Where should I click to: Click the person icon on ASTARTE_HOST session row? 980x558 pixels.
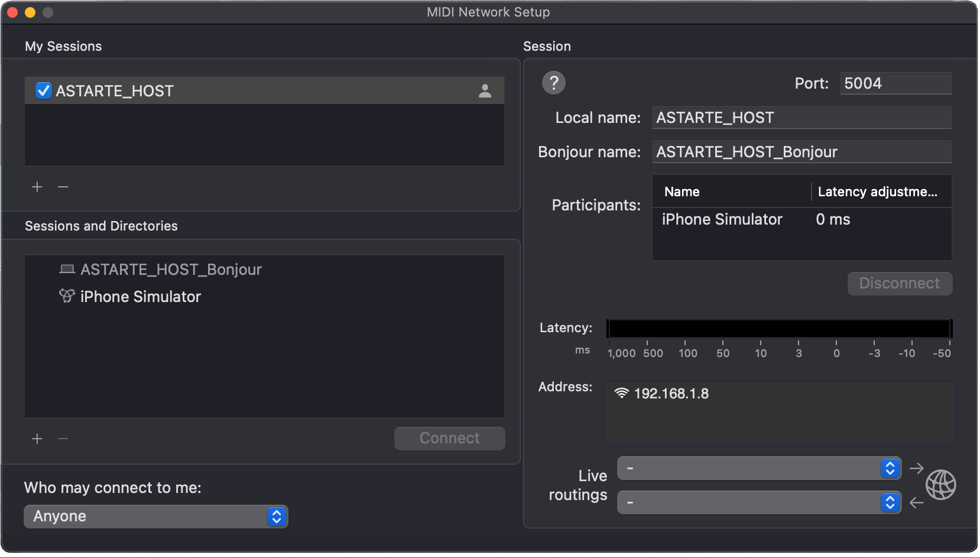(x=484, y=90)
